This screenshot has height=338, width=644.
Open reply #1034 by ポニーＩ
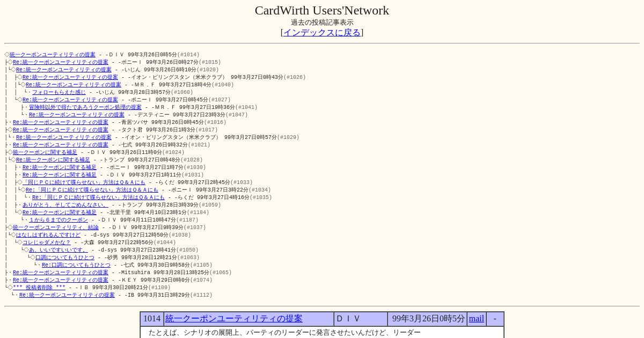pyautogui.click(x=92, y=190)
